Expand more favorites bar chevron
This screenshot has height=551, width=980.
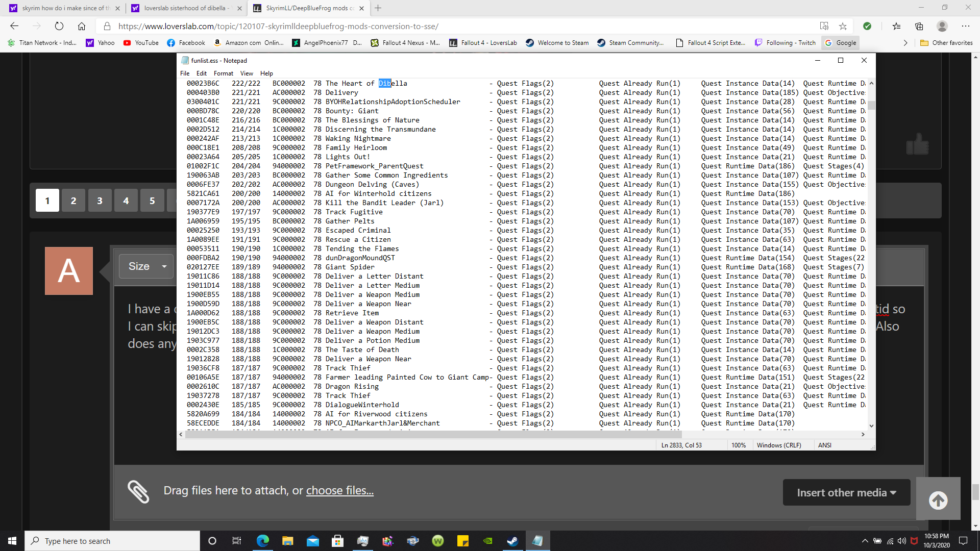click(905, 43)
